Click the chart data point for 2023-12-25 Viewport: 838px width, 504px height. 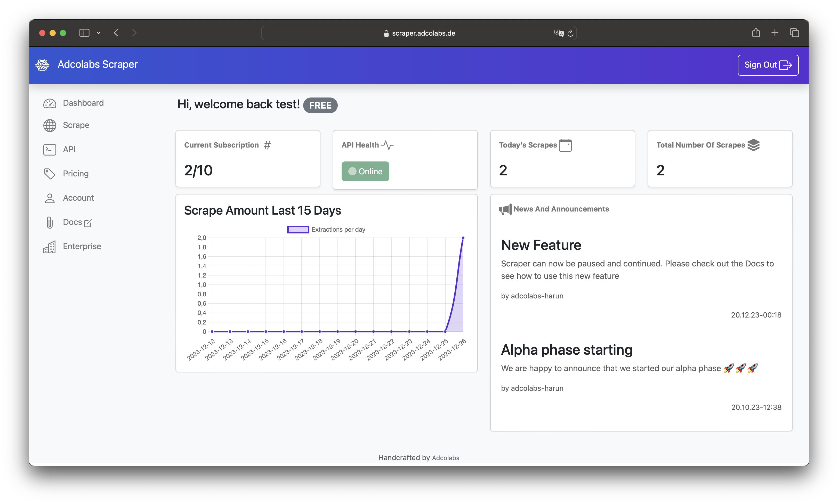(x=445, y=331)
